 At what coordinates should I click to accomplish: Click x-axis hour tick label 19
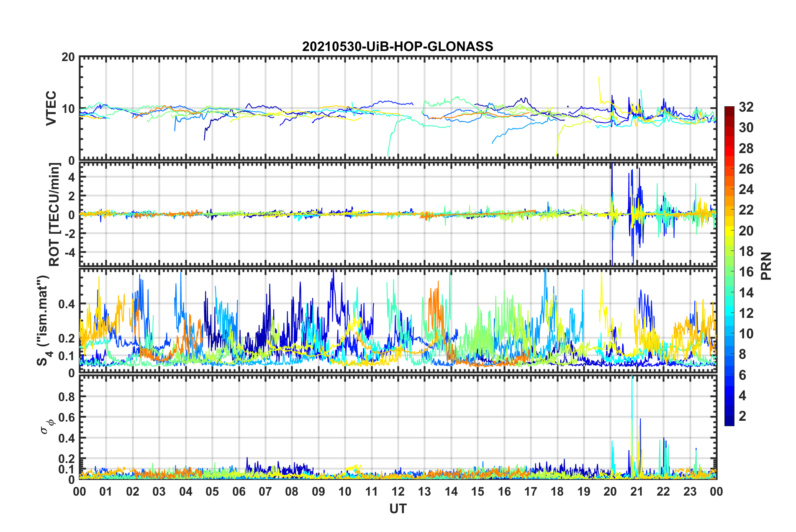584,491
